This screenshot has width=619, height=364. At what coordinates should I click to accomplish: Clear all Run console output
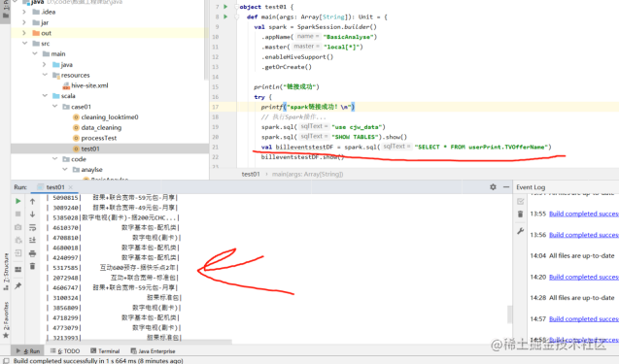coord(32,266)
